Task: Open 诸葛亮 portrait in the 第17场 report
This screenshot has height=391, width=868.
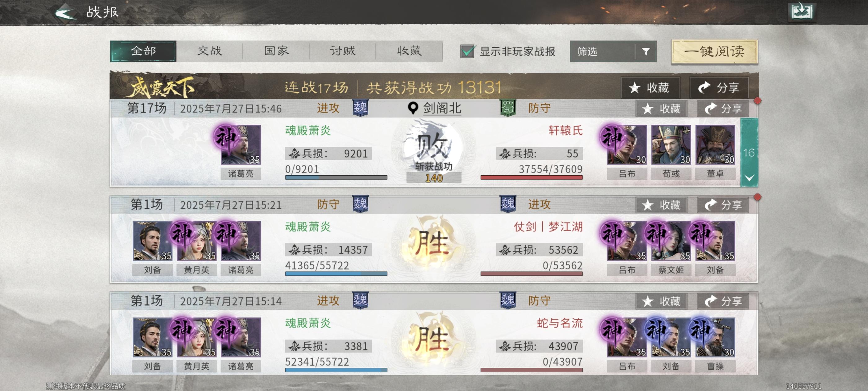Action: pyautogui.click(x=241, y=145)
